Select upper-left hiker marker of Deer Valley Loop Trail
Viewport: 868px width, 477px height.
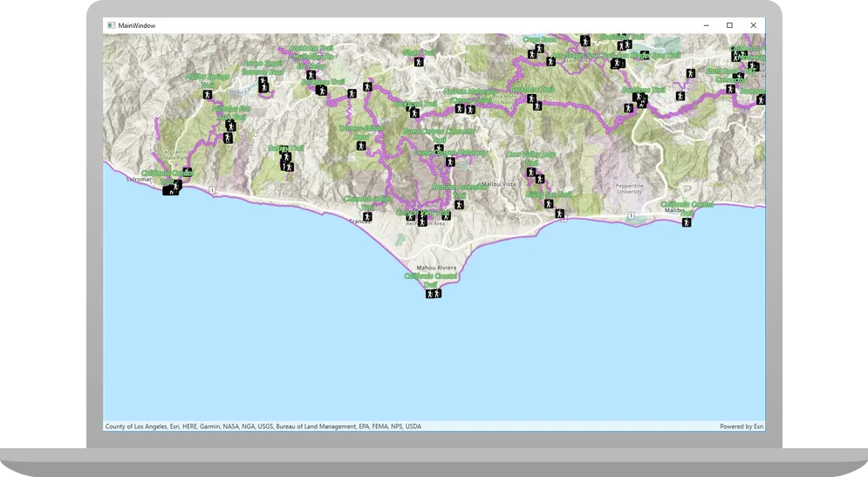pos(531,173)
